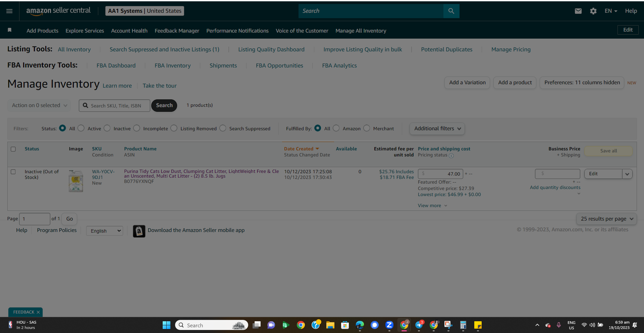Open Calculator from the taskbar
644x333 pixels.
463,325
